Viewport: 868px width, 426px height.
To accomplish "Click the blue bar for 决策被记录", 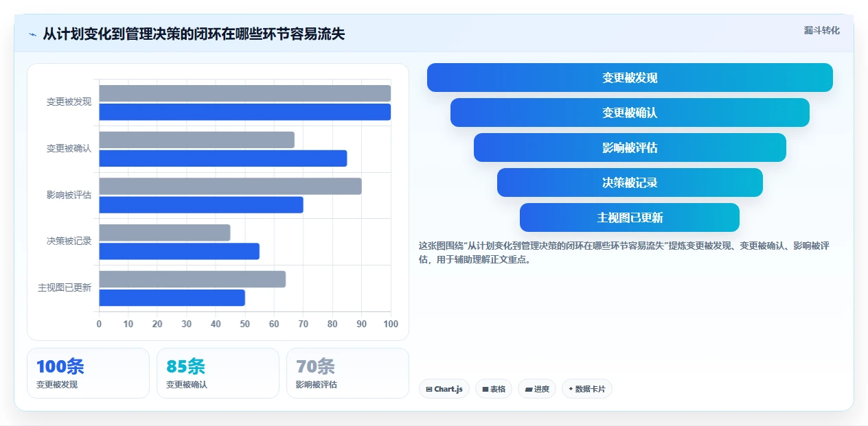I will pyautogui.click(x=179, y=251).
